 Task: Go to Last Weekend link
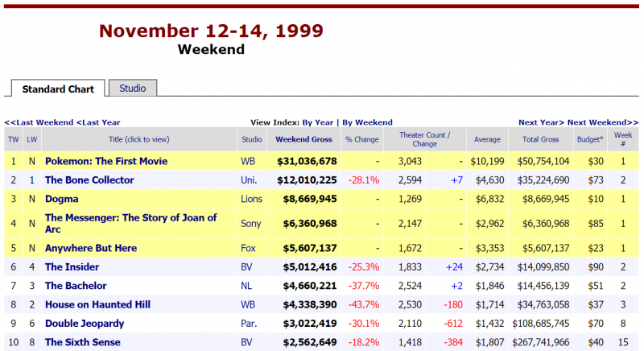[39, 122]
